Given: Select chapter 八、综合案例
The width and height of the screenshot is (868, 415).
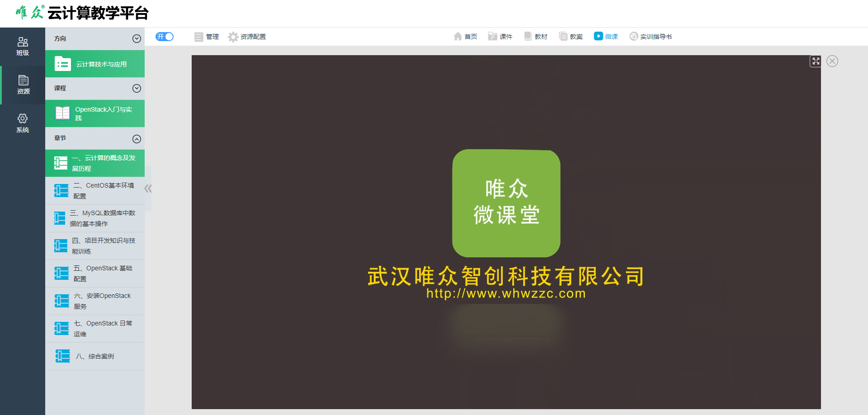Looking at the screenshot, I should click(95, 356).
